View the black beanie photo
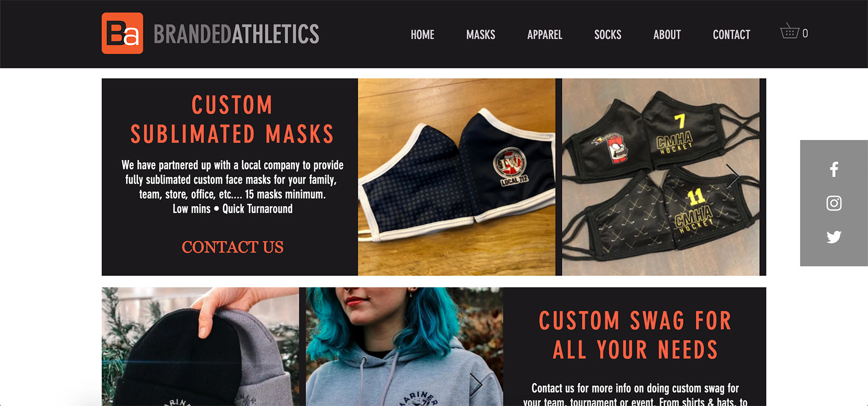This screenshot has height=406, width=868. click(200, 347)
